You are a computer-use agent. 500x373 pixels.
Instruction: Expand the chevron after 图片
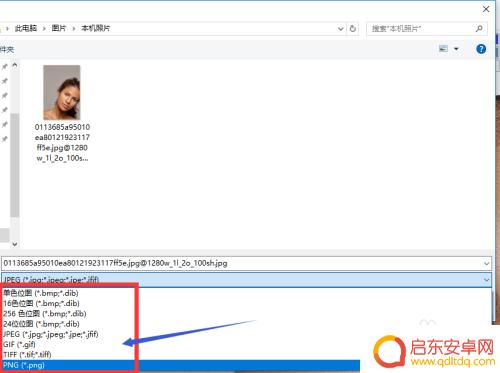click(x=74, y=29)
